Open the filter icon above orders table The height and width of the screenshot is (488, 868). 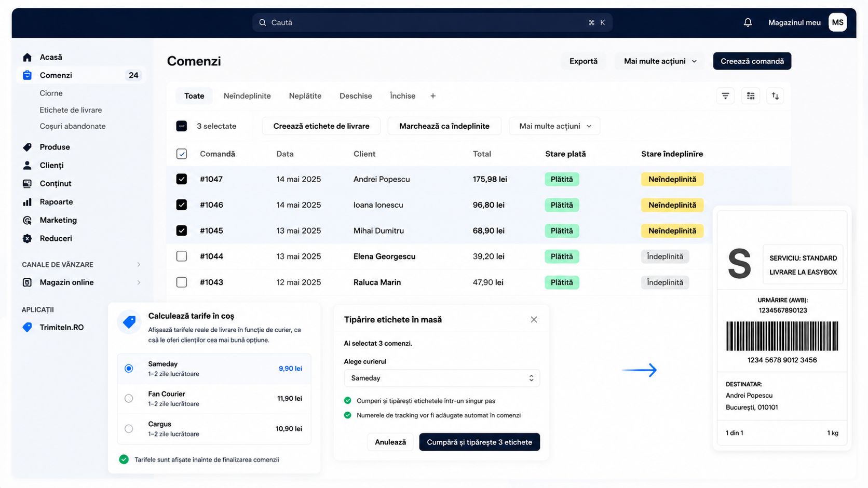(725, 96)
